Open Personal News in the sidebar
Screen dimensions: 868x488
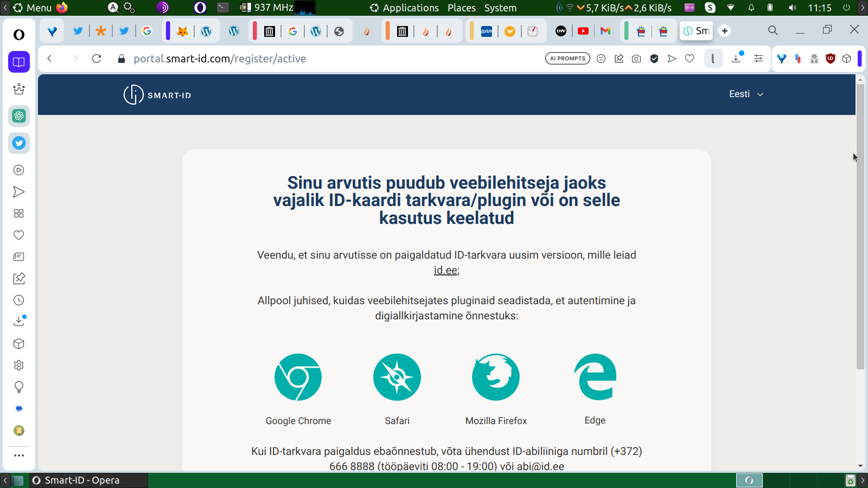pyautogui.click(x=19, y=257)
